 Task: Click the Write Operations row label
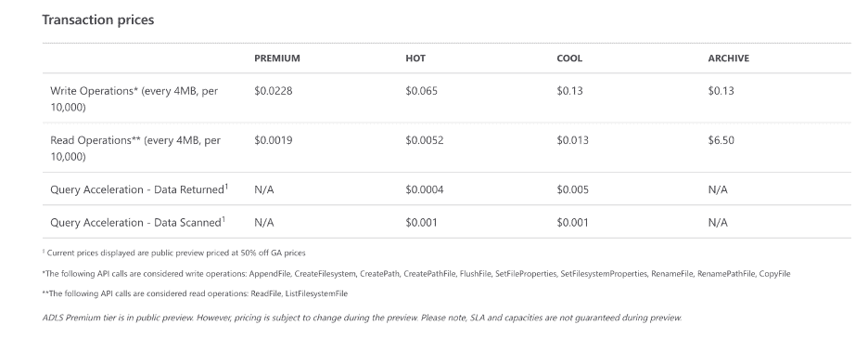click(134, 98)
